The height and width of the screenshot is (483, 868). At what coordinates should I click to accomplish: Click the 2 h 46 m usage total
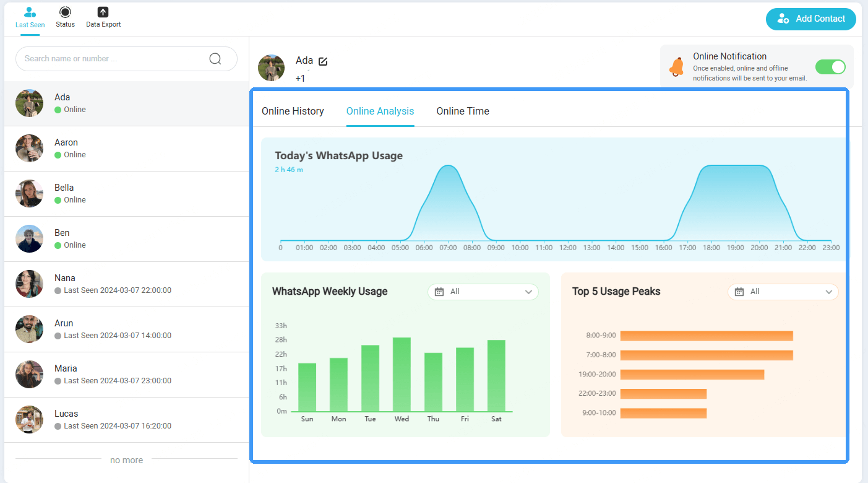coord(289,170)
